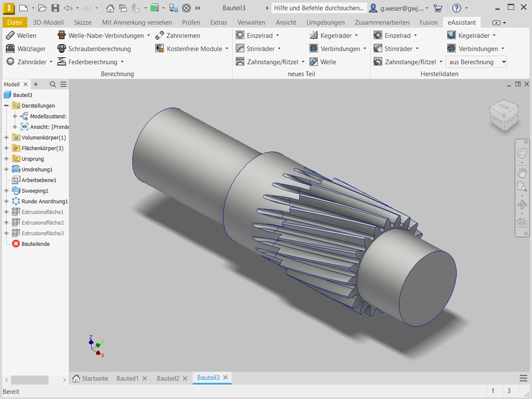Switch to the 3D-Modell ribbon tab
532x399 pixels.
pos(48,22)
